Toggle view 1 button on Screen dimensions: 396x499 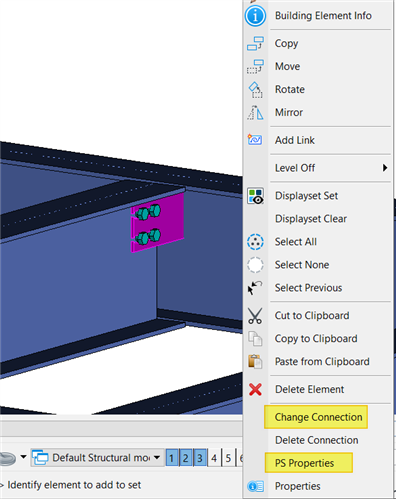[x=172, y=458]
